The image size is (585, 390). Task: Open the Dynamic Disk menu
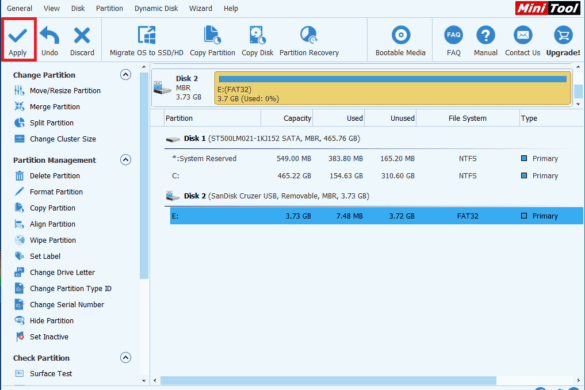(156, 8)
